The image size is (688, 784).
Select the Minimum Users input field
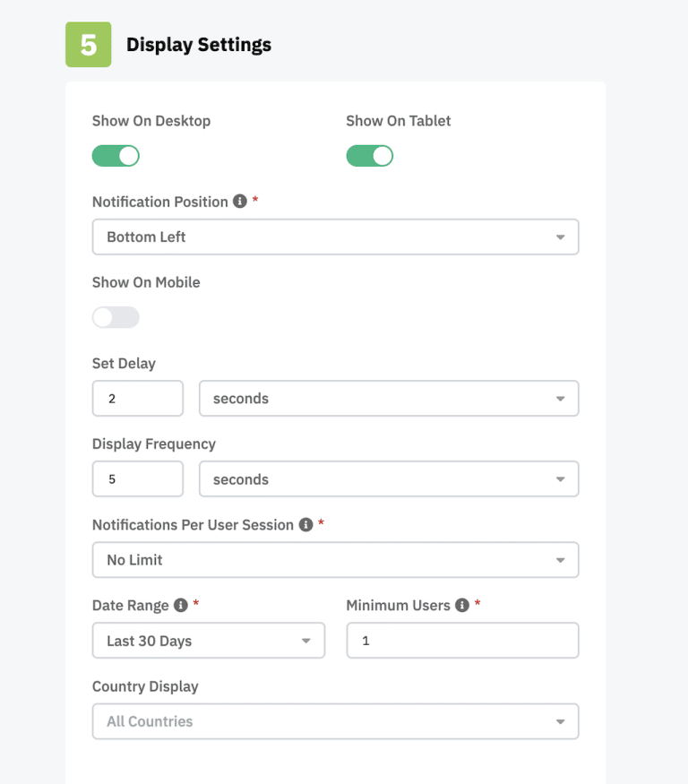point(462,640)
